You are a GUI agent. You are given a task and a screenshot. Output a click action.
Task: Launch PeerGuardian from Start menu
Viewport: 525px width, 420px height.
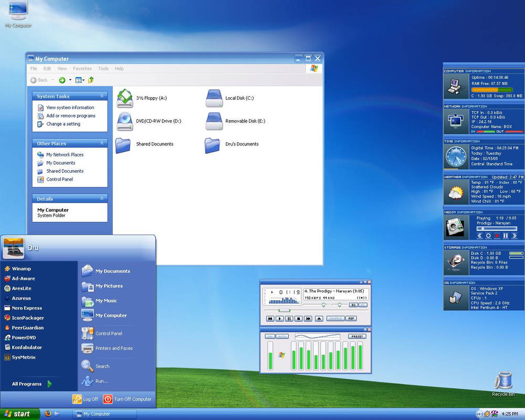(x=24, y=328)
